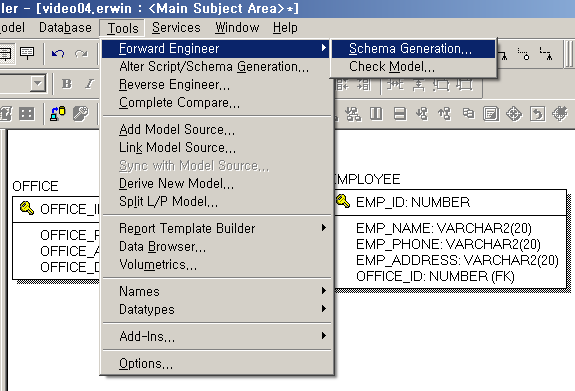Click the tree icon with downward arrow
Image resolution: width=575 pixels, height=391 pixels.
[x=422, y=114]
